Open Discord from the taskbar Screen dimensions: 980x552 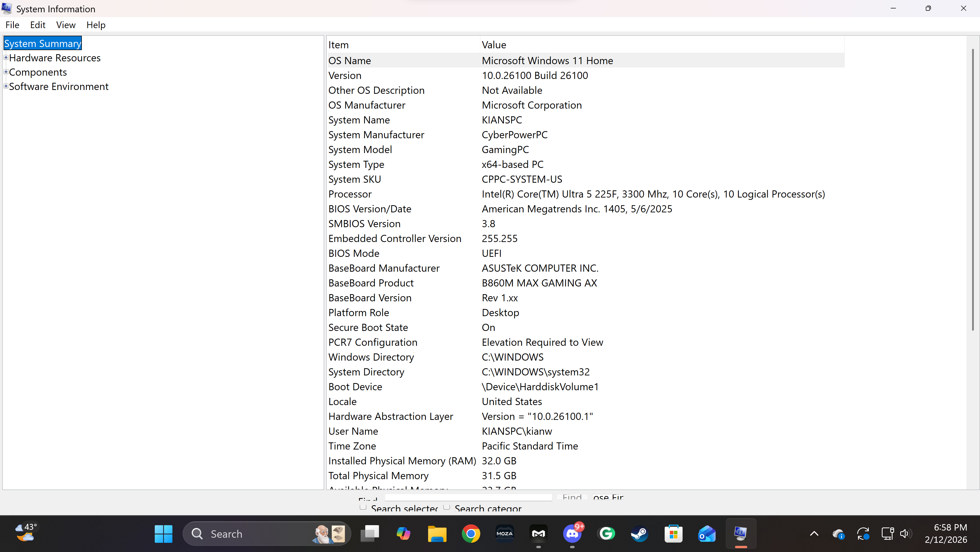click(x=573, y=534)
